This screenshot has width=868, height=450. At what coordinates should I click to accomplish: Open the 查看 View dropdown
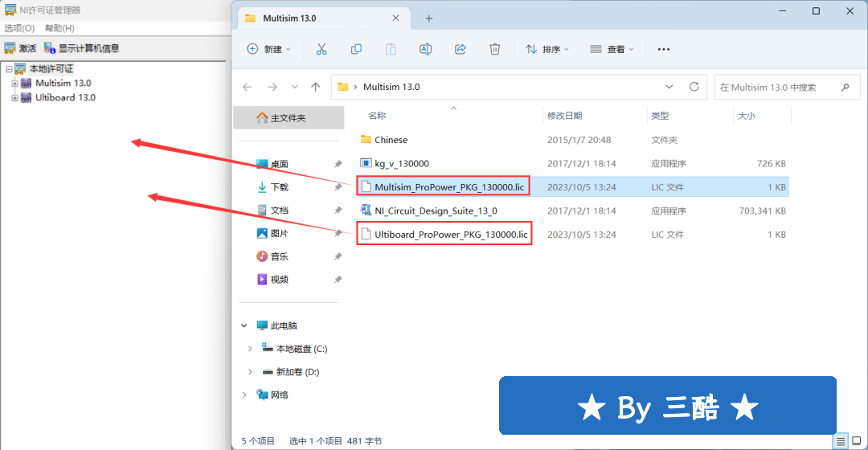(612, 49)
